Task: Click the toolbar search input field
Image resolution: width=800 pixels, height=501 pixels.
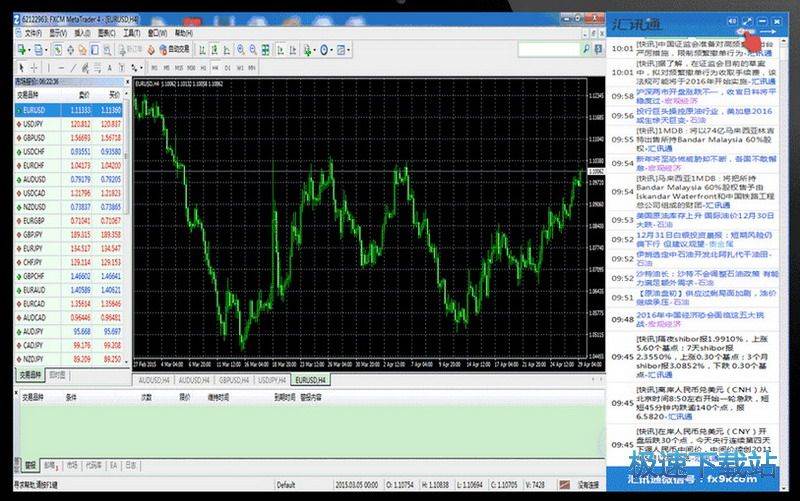Action: coord(549,49)
